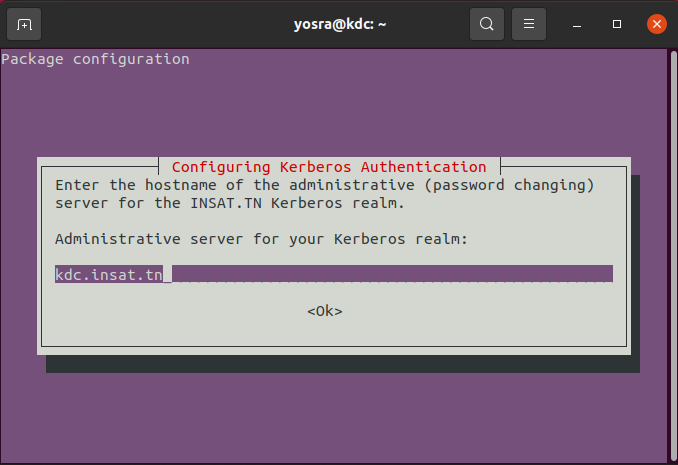Open the hamburger menu

529,24
